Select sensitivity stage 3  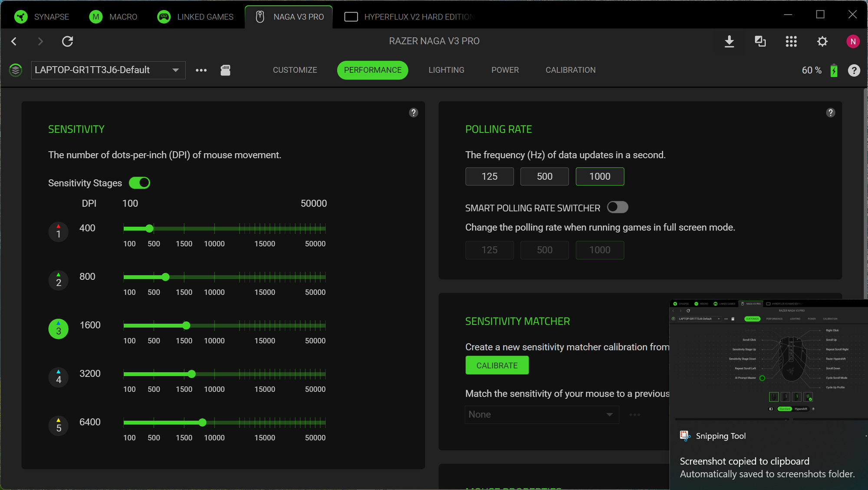pyautogui.click(x=58, y=329)
